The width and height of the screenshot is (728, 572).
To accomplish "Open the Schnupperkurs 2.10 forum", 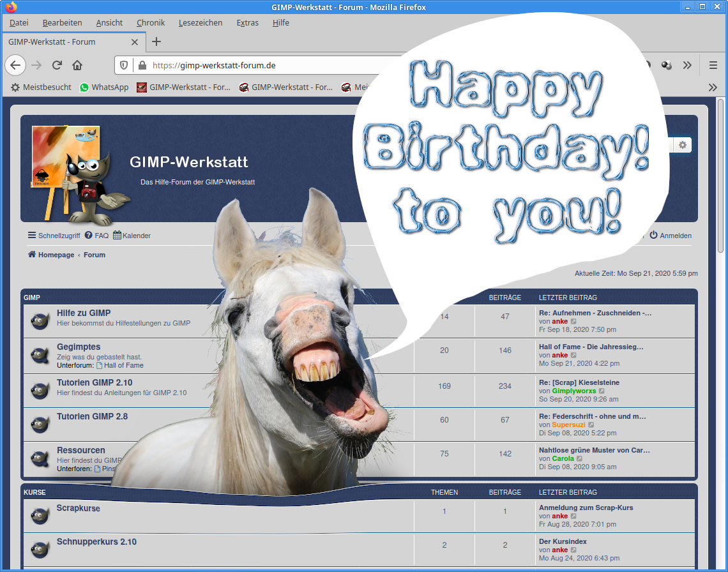I will tap(96, 542).
